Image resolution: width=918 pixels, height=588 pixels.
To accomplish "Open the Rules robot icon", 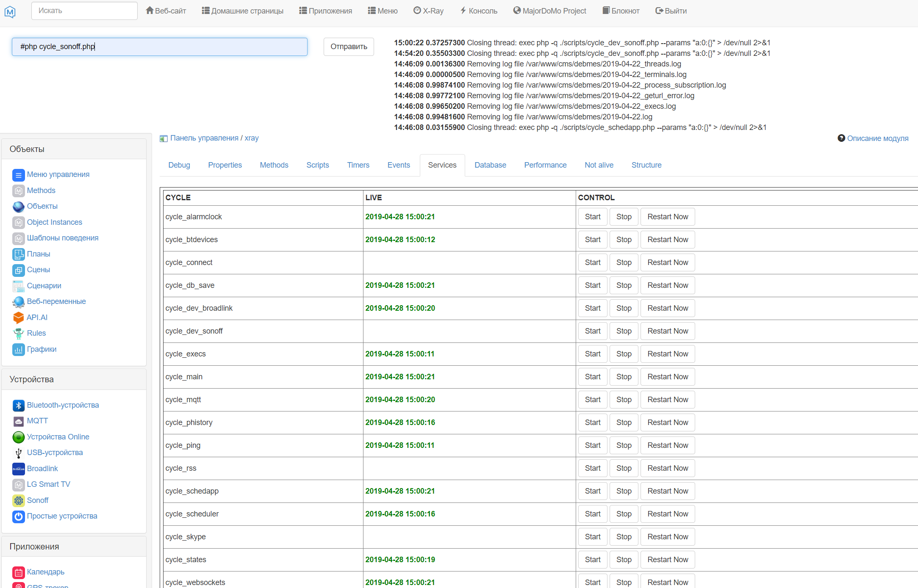I will [x=18, y=334].
